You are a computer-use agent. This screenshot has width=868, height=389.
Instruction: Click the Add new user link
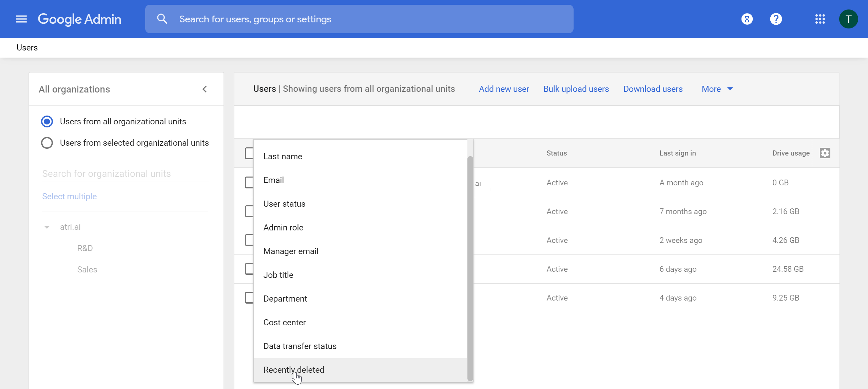pyautogui.click(x=503, y=89)
